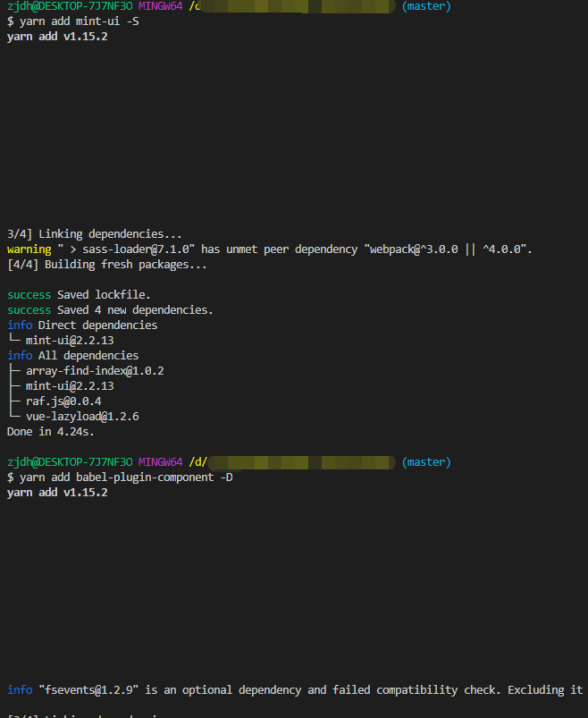Click 'MINGW64' in the second shell prompt

tap(160, 462)
